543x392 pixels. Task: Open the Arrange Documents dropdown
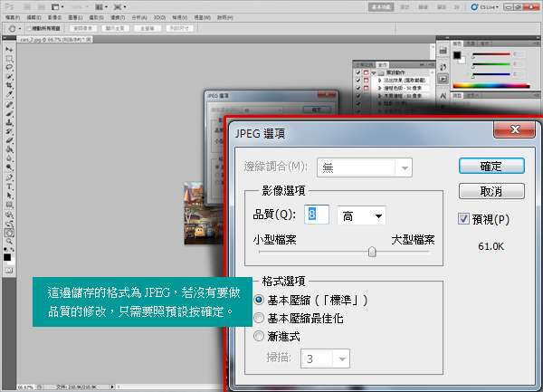click(101, 7)
